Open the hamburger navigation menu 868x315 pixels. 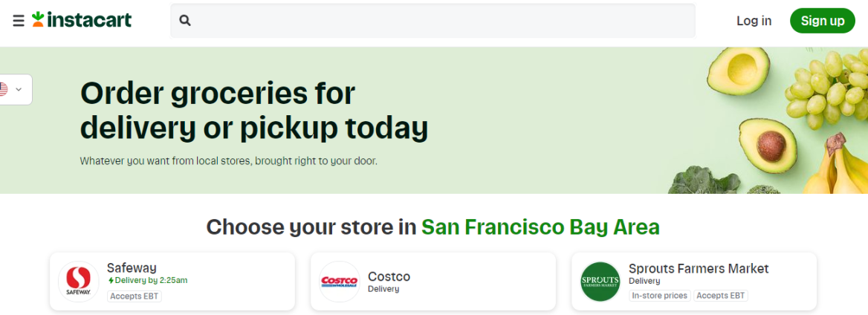(x=19, y=21)
